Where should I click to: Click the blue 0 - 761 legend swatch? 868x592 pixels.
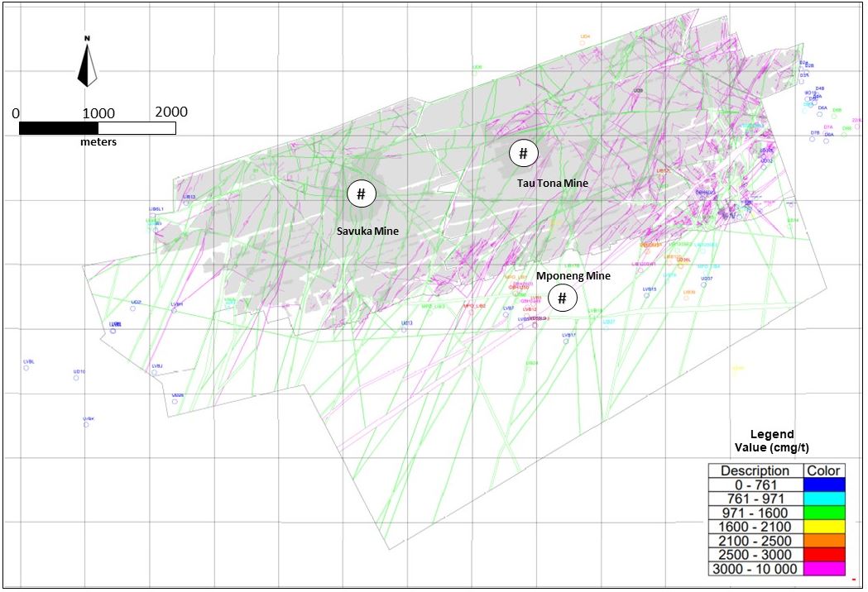823,485
